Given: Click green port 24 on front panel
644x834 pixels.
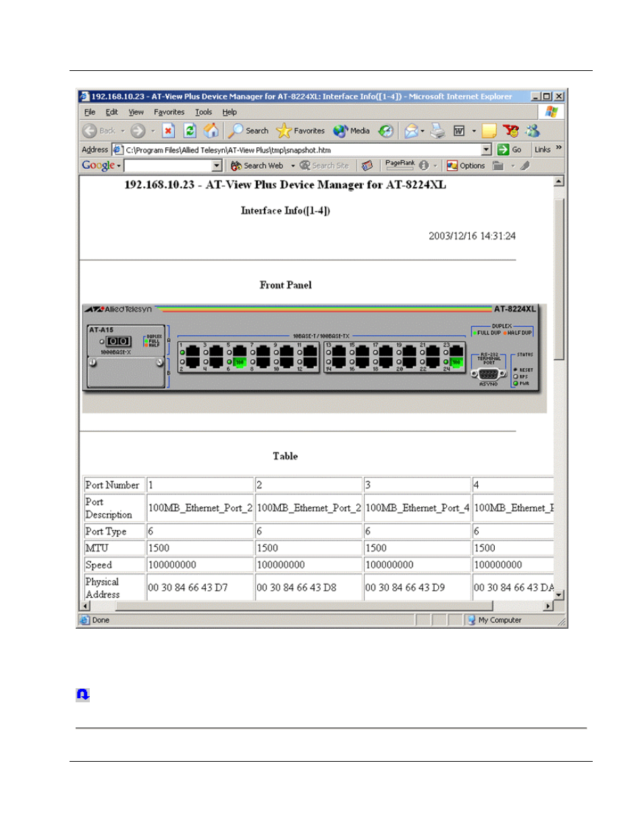Looking at the screenshot, I should coord(456,363).
